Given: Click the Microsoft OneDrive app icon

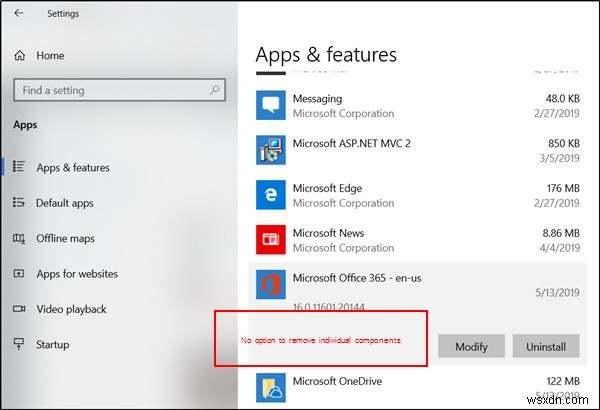Looking at the screenshot, I should (x=270, y=388).
